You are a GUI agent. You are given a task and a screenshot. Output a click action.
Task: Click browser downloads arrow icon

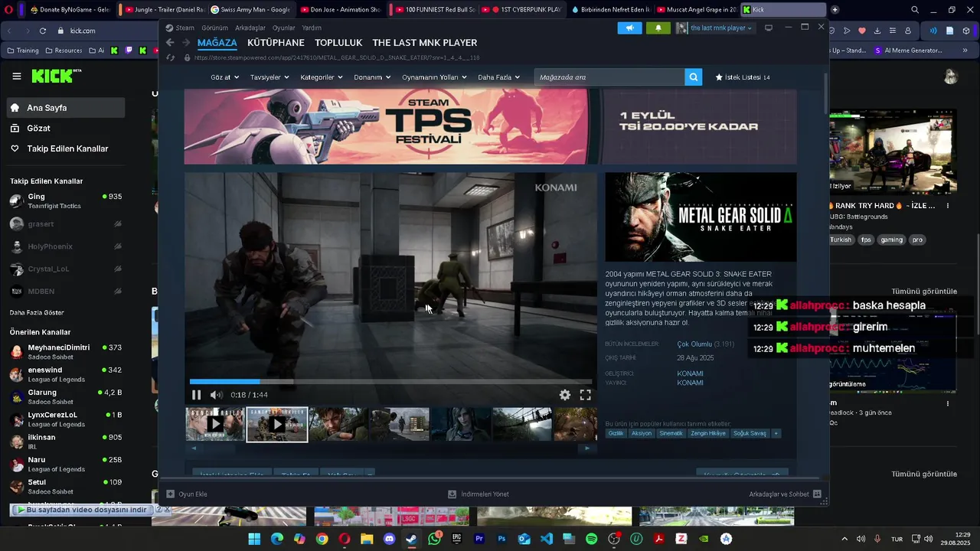[877, 31]
